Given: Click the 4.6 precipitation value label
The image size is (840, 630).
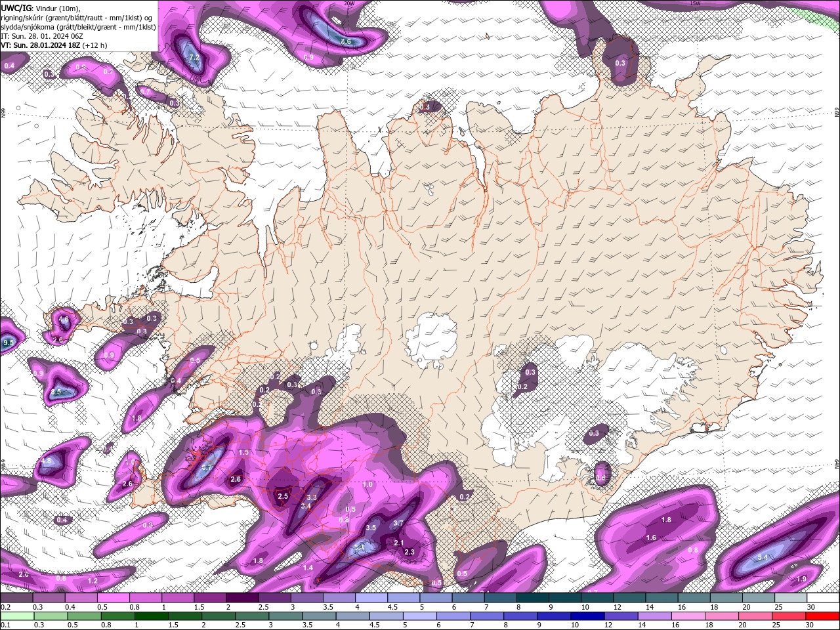Looking at the screenshot, I should pos(64,319).
